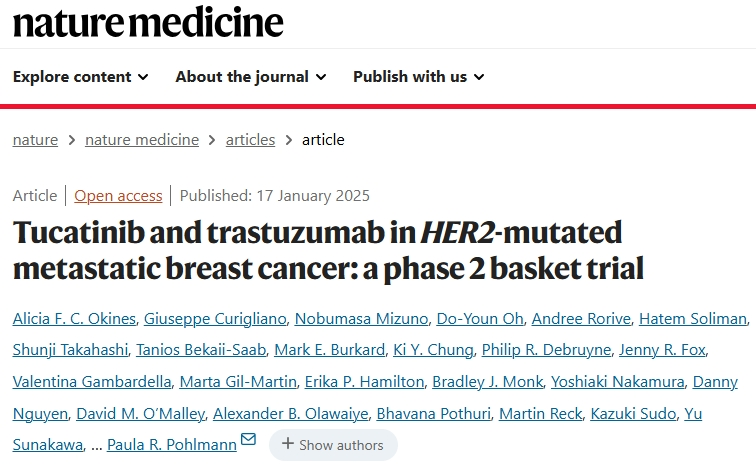The image size is (756, 468).
Task: Open Giuseppe Curigliano author profile
Action: pyautogui.click(x=215, y=319)
